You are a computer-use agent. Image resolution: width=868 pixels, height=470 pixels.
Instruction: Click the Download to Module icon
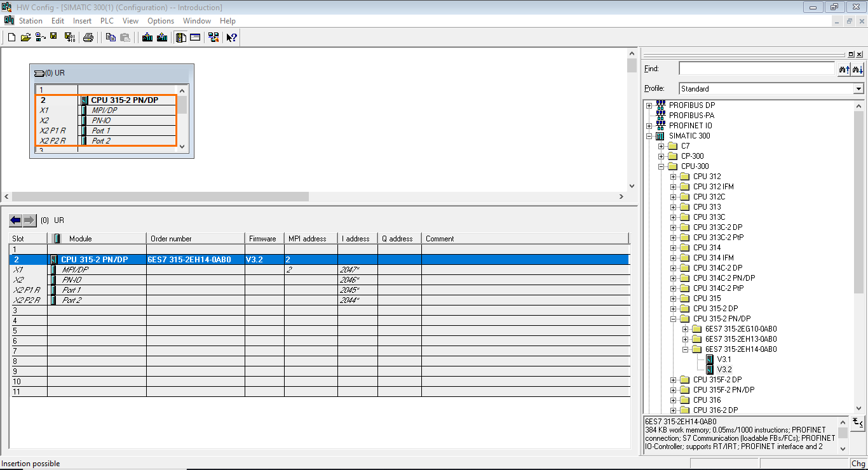pos(147,37)
